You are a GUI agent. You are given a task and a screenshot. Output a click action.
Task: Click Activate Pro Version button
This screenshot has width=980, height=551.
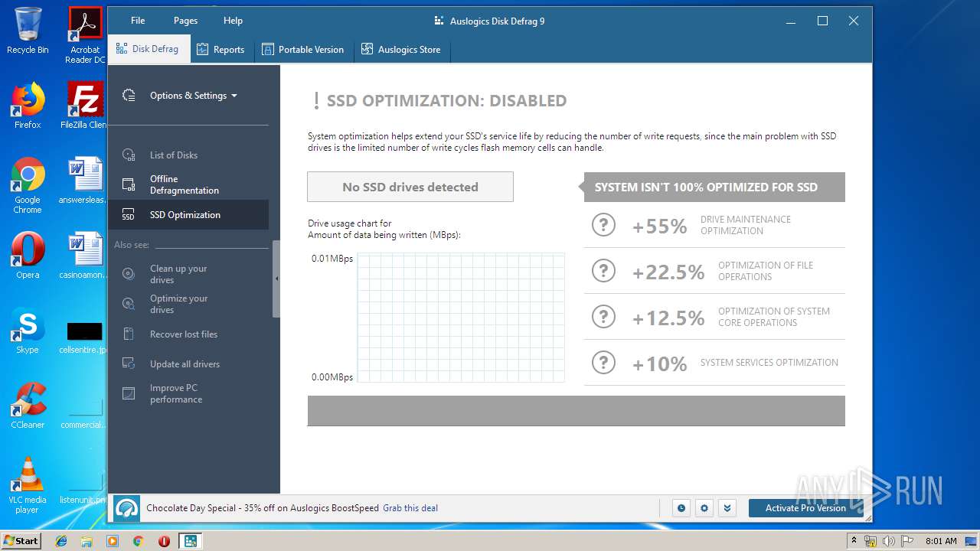pos(805,508)
